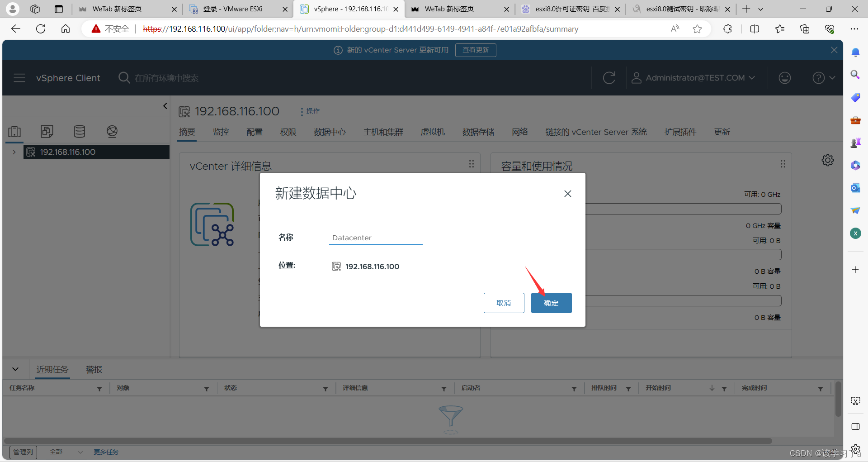868x462 pixels.
Task: Collapse the recent tasks panel
Action: [15, 369]
